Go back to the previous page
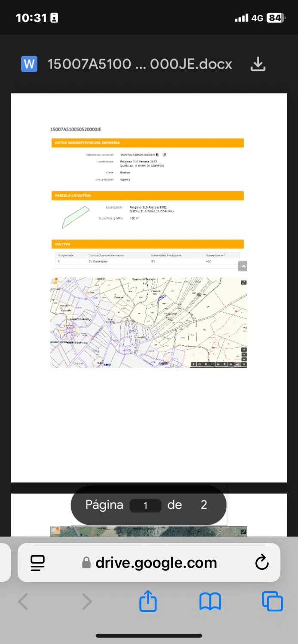 tap(23, 601)
